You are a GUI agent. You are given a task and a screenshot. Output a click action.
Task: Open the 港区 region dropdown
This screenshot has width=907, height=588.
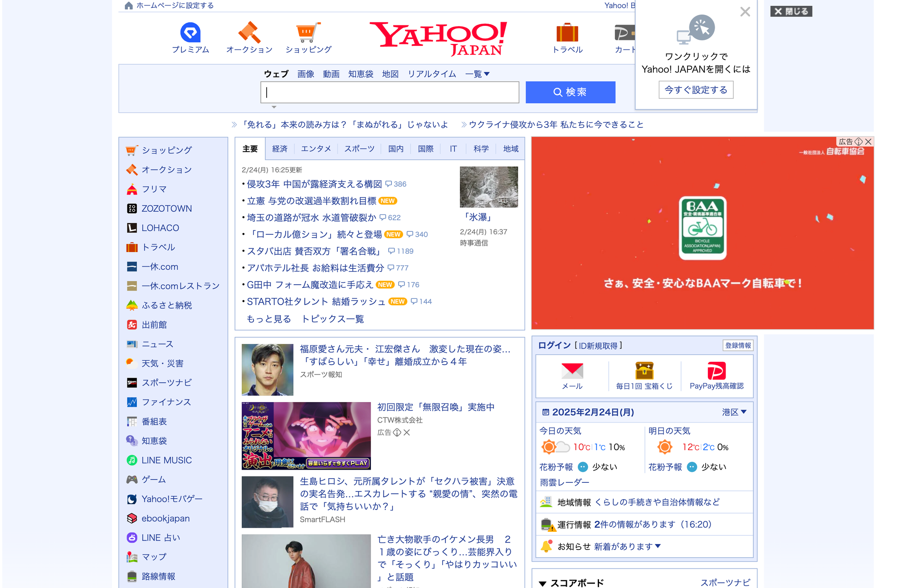(734, 412)
